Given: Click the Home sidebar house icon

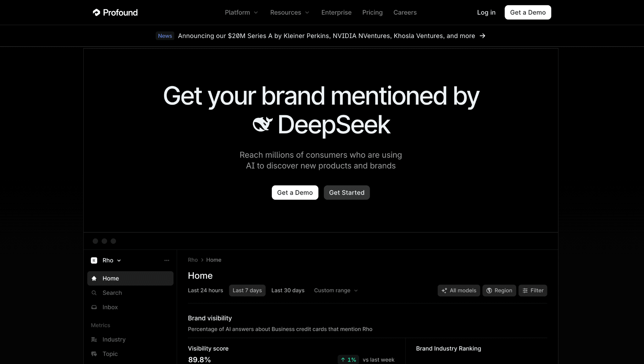Looking at the screenshot, I should pyautogui.click(x=94, y=279).
